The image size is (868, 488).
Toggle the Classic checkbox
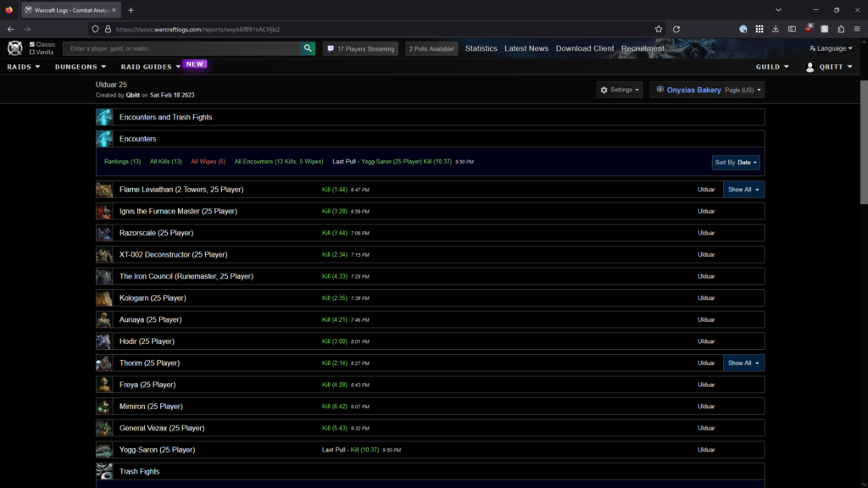[32, 44]
